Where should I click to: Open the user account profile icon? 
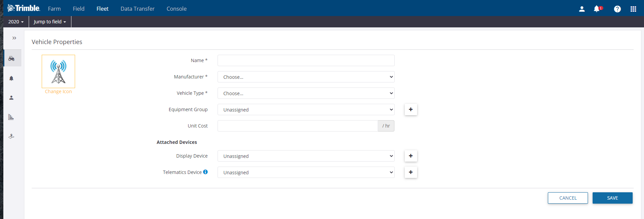click(582, 9)
